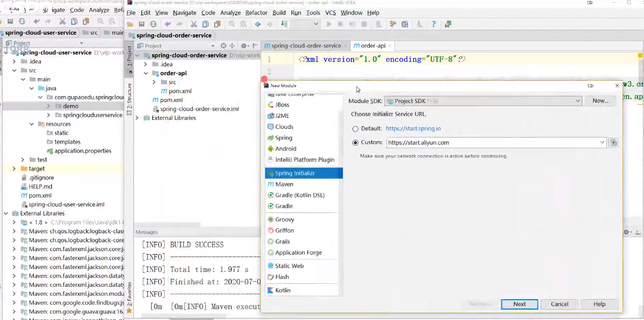Click scroll-from-source target icon in Project panel

click(224, 46)
